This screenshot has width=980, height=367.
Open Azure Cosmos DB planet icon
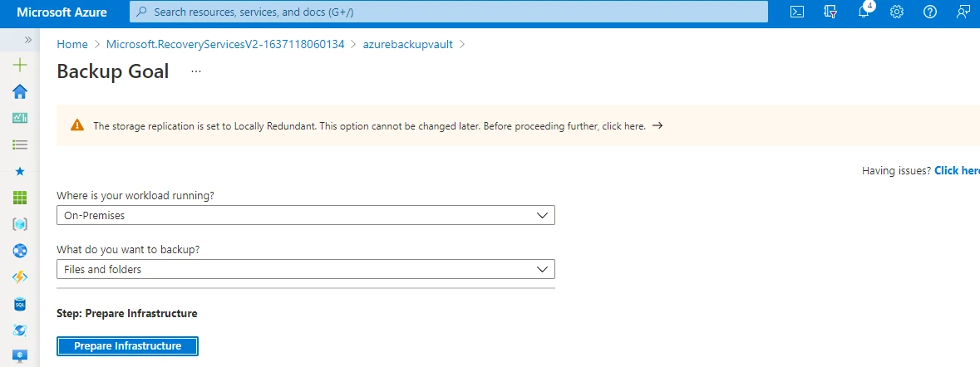point(20,330)
